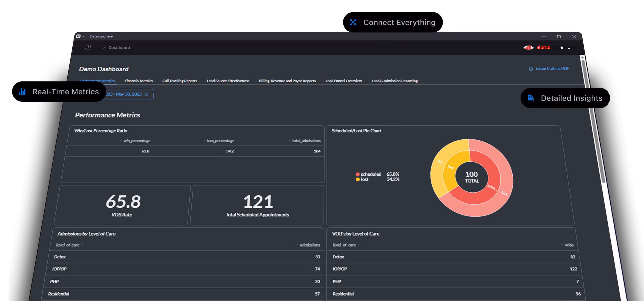Sort by the win_percentage column header
644x301 pixels.
point(137,141)
